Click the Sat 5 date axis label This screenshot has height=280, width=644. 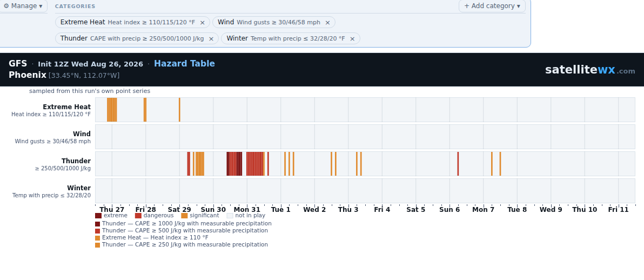[x=415, y=210]
